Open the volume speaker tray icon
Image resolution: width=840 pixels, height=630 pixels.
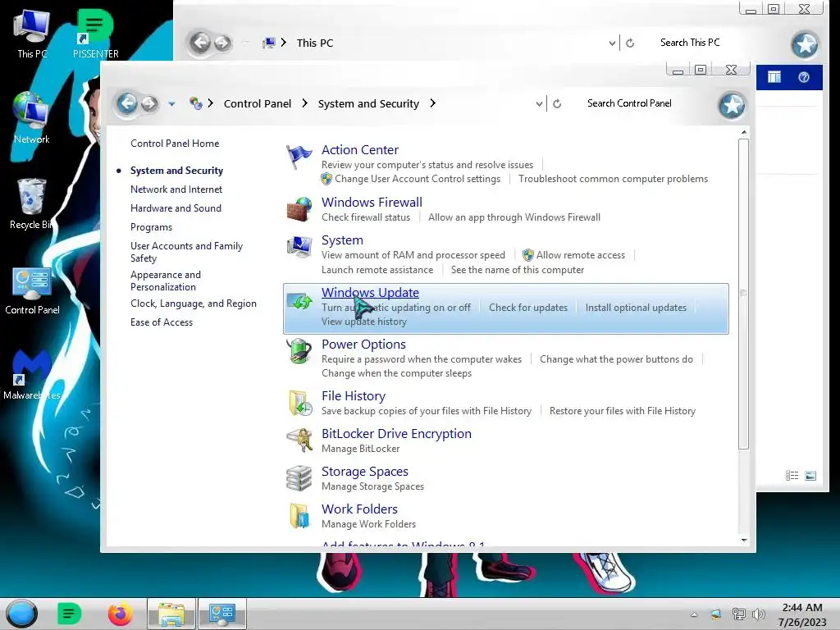pos(758,614)
